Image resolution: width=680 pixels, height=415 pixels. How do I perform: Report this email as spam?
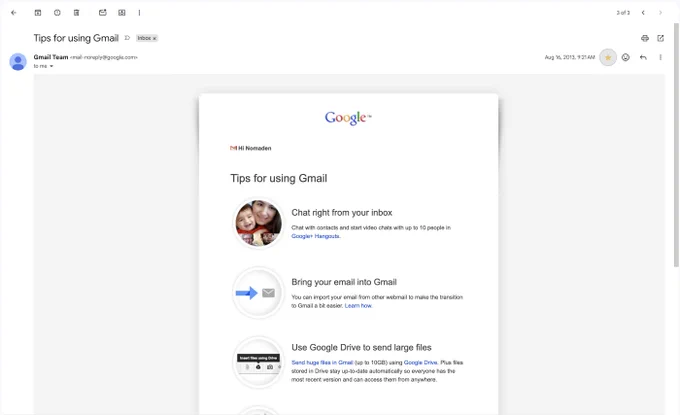pos(57,13)
